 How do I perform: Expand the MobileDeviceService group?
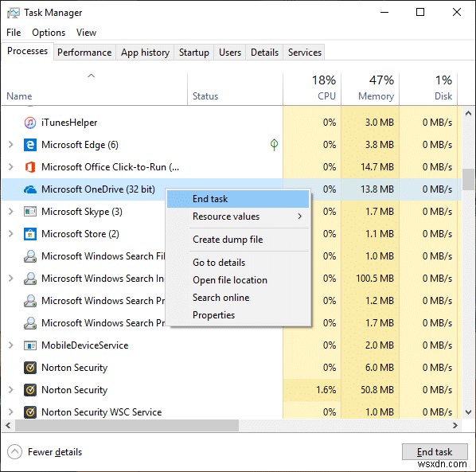(10, 345)
